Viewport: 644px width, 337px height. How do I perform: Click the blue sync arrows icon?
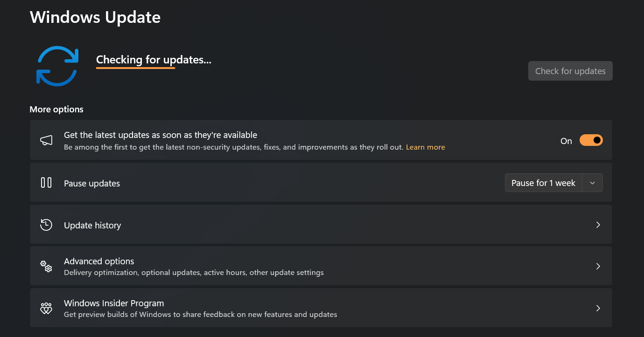[57, 66]
